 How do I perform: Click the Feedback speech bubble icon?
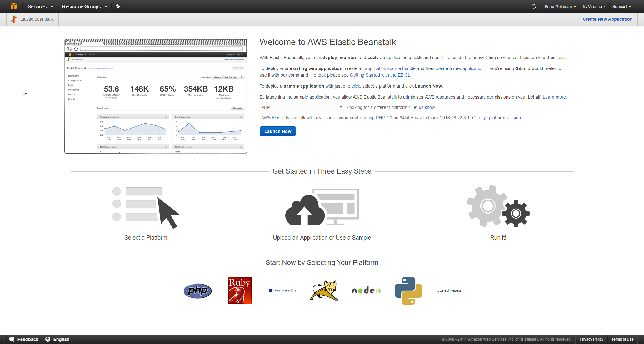pos(12,339)
